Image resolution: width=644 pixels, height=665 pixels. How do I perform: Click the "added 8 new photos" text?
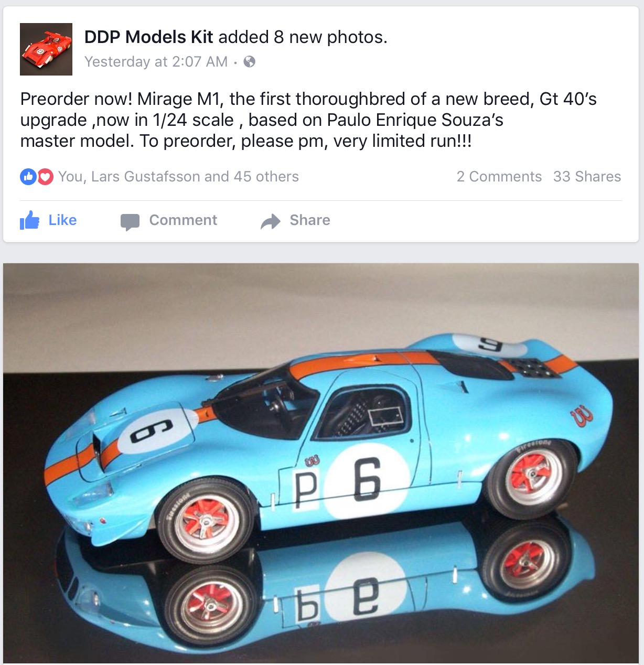(x=303, y=37)
